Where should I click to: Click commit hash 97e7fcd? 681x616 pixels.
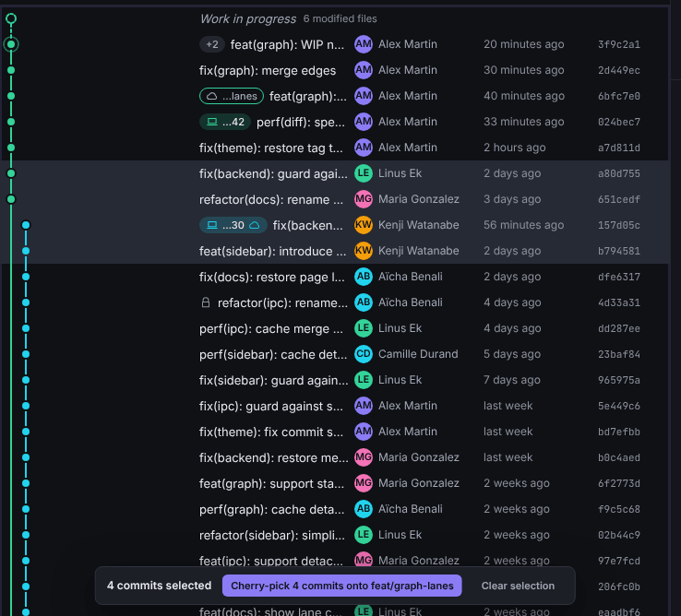click(x=619, y=561)
